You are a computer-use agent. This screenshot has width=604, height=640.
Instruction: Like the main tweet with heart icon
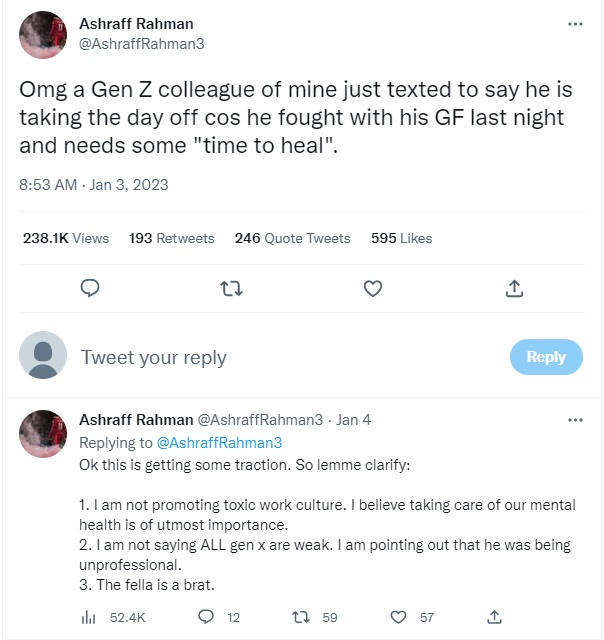point(373,288)
